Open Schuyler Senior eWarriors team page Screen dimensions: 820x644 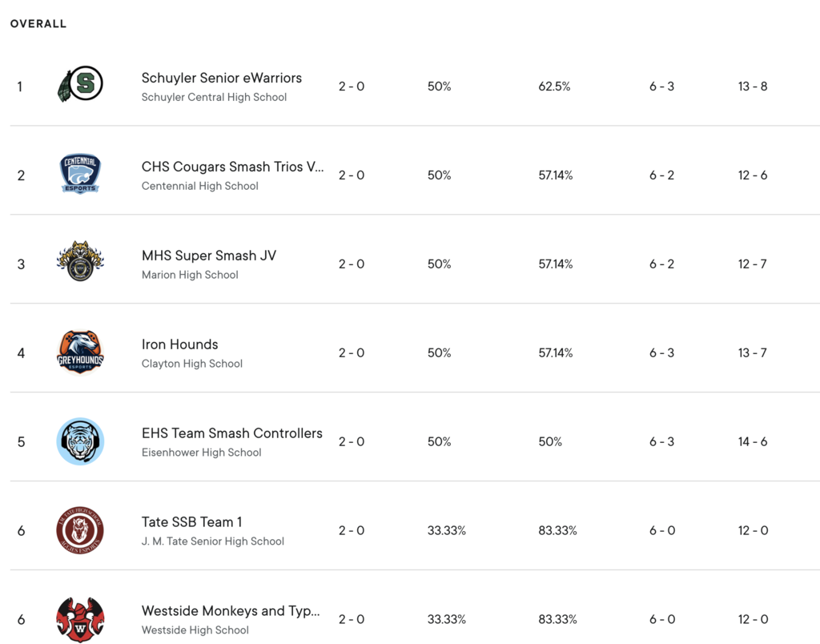222,78
